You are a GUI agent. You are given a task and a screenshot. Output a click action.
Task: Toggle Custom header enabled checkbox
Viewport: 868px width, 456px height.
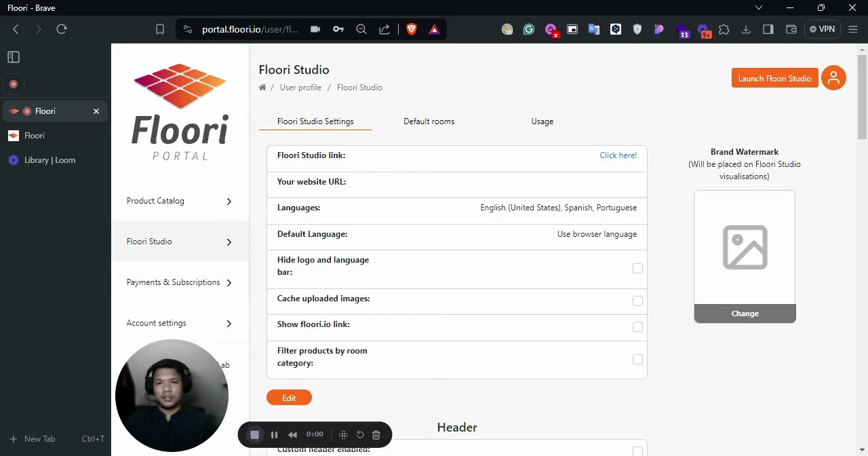click(637, 451)
